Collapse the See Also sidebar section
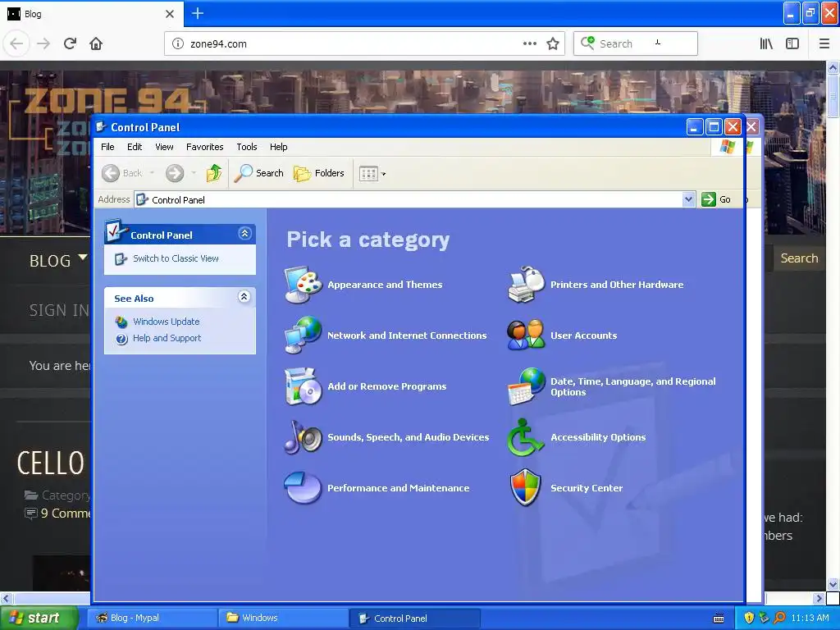Image resolution: width=840 pixels, height=630 pixels. pos(244,296)
